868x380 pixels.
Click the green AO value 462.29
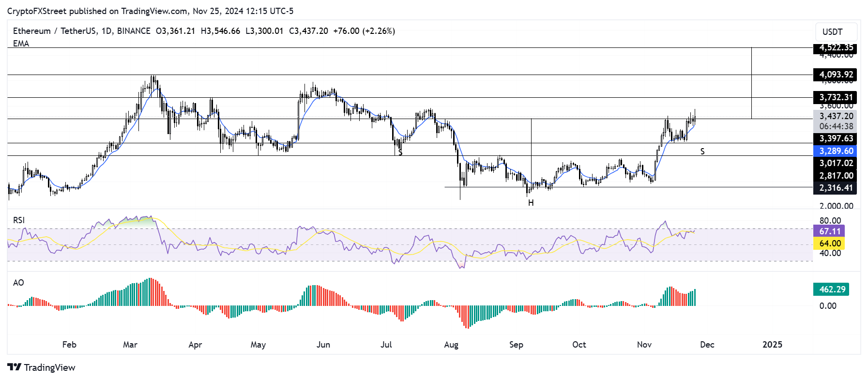(831, 289)
